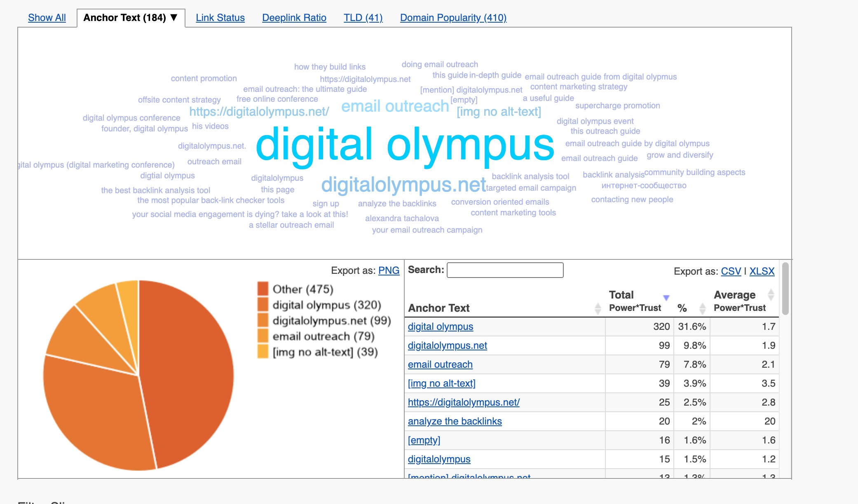The width and height of the screenshot is (858, 504).
Task: Click 'supercharge promotion' cloud word
Action: coord(617,105)
